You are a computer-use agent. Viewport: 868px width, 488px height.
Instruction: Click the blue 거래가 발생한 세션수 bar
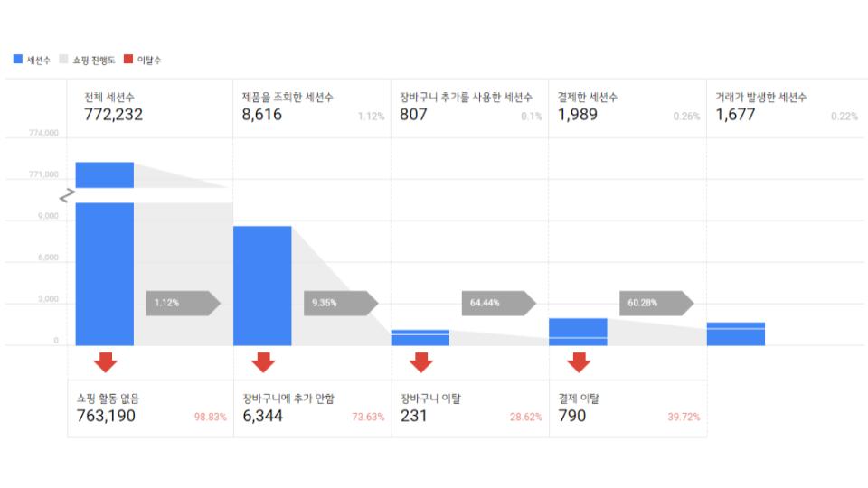(735, 333)
